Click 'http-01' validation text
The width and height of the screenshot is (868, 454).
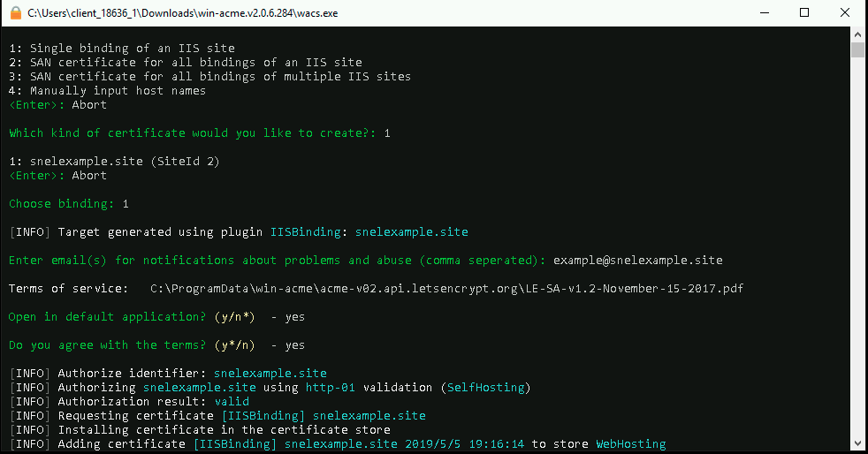point(330,388)
